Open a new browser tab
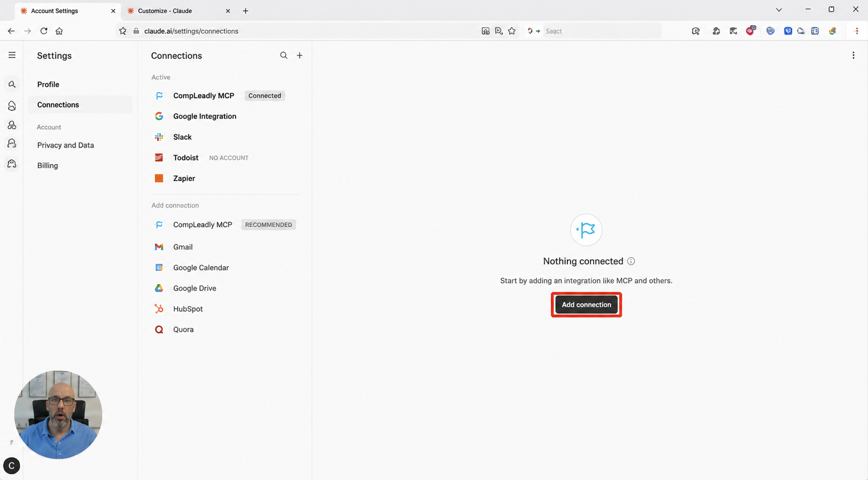The width and height of the screenshot is (868, 480). (x=246, y=11)
